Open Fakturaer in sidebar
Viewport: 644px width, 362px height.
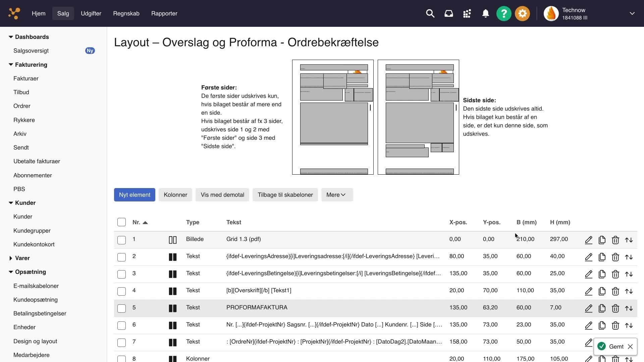(26, 78)
